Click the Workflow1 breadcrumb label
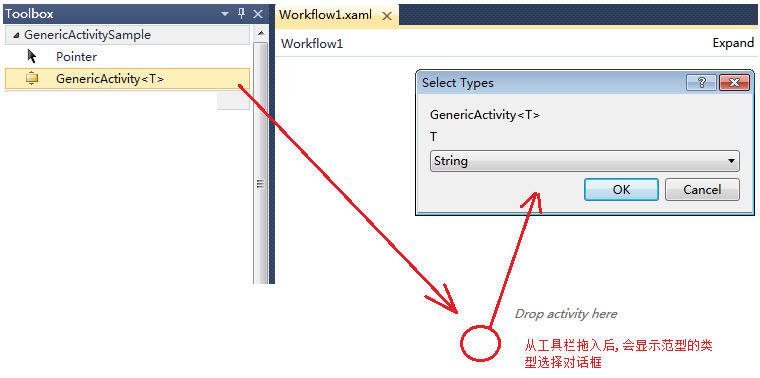Image resolution: width=760 pixels, height=378 pixels. click(312, 43)
